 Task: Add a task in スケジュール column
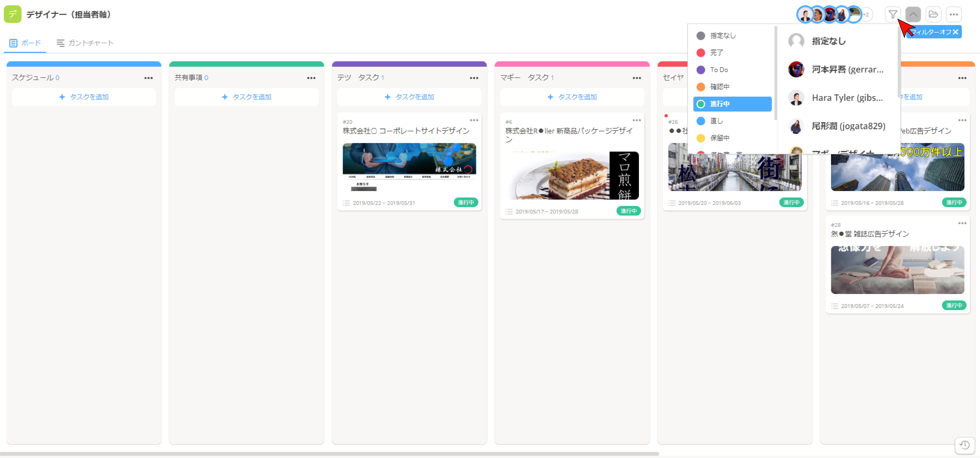84,97
